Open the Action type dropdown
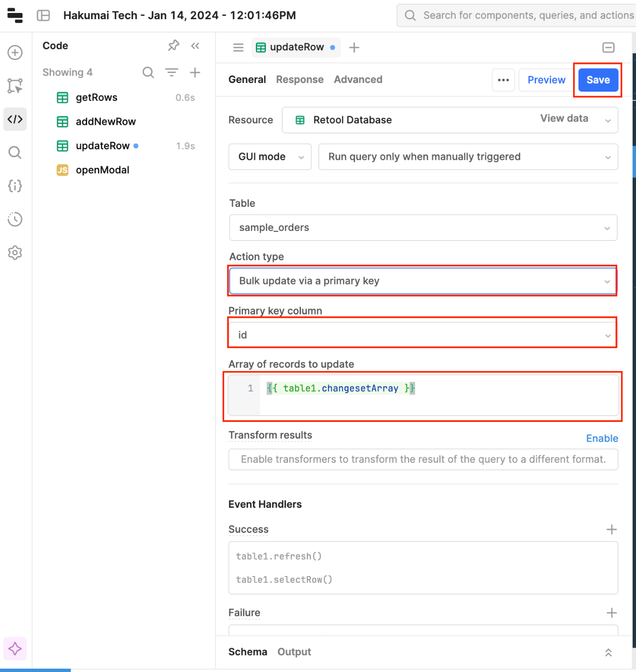Image resolution: width=636 pixels, height=672 pixels. coord(423,281)
